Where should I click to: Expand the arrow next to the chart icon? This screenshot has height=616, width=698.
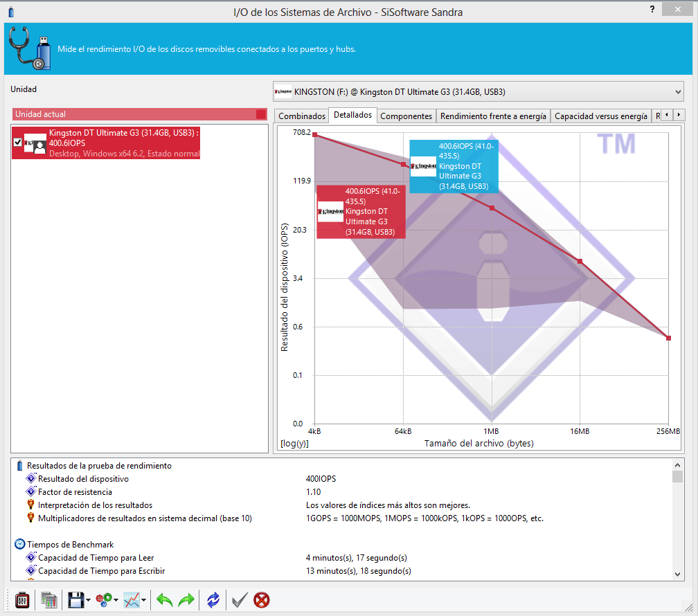(x=144, y=600)
